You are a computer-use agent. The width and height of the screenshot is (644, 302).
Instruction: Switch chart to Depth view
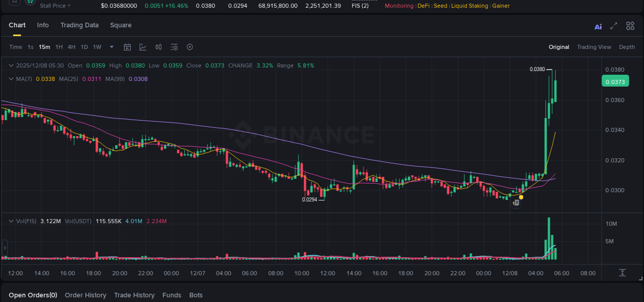pos(626,47)
